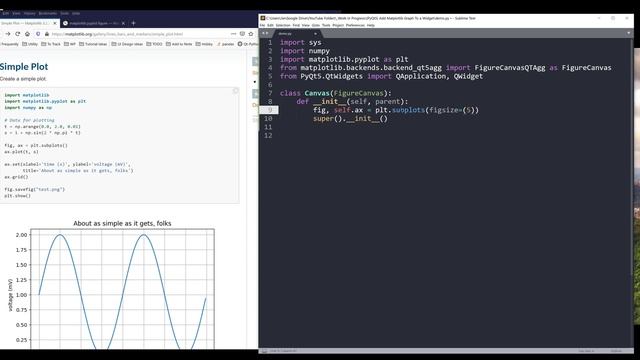
Task: Go to Firefox home page icon
Action: pos(27,34)
